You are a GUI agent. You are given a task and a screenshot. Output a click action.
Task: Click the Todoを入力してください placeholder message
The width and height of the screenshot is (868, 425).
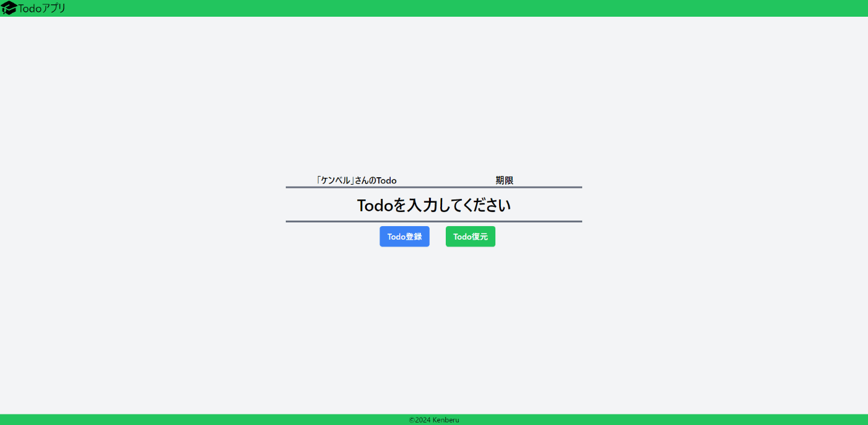[434, 205]
